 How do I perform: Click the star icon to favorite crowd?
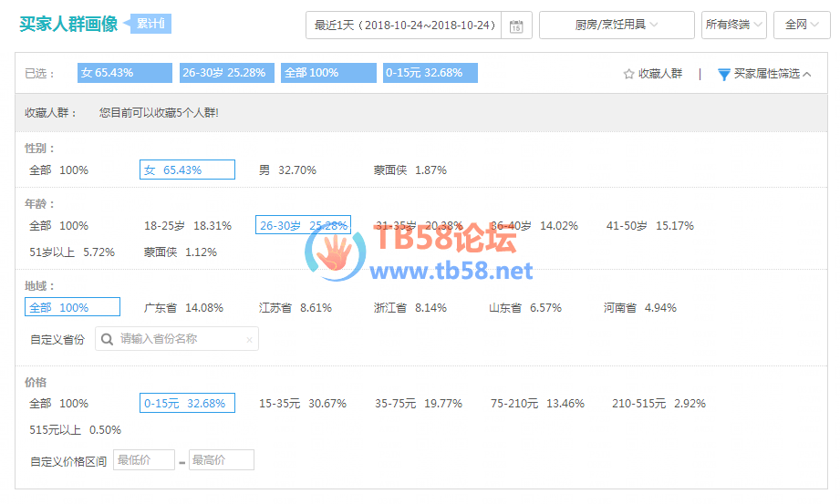(628, 74)
